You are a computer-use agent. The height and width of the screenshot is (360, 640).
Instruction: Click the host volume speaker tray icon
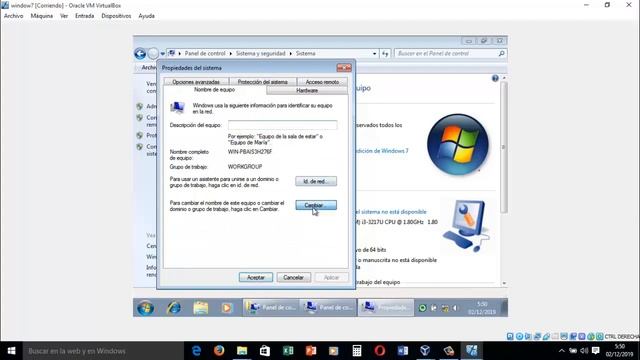click(x=584, y=351)
